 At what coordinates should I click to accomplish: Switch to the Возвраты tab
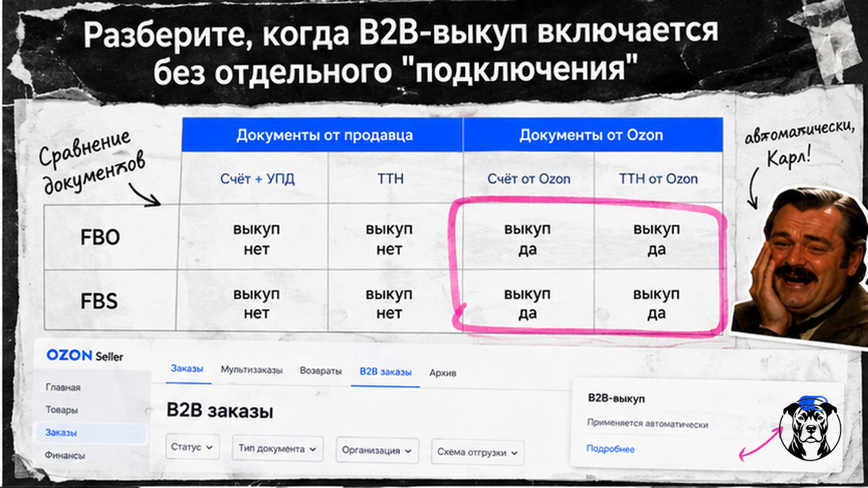320,371
